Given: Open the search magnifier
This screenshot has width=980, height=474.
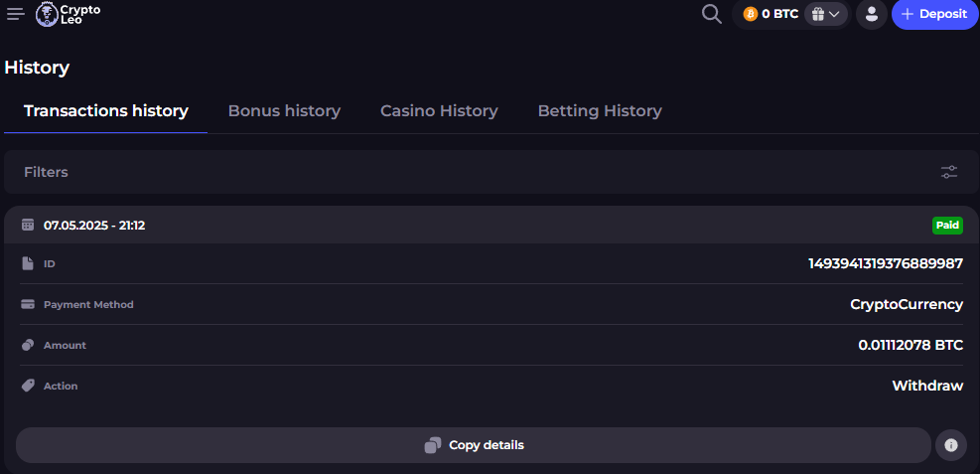Looking at the screenshot, I should [x=711, y=14].
